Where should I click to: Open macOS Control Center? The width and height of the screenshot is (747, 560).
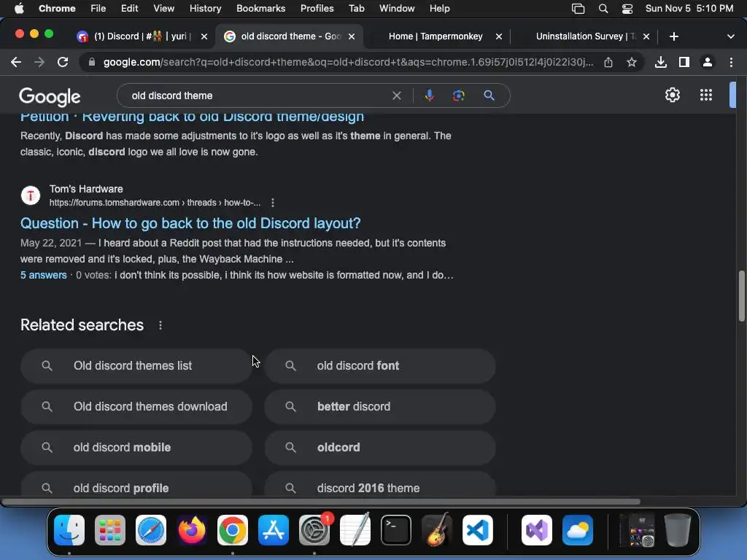coord(627,9)
